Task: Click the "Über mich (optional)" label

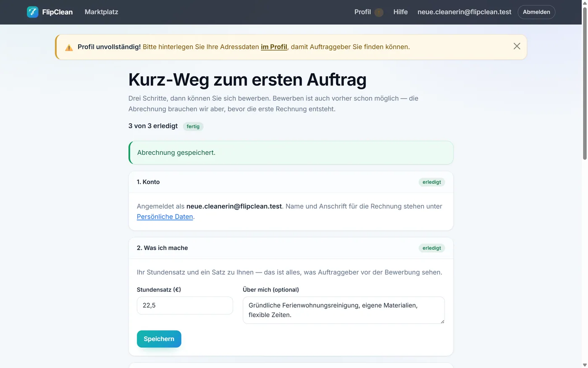Action: tap(271, 290)
